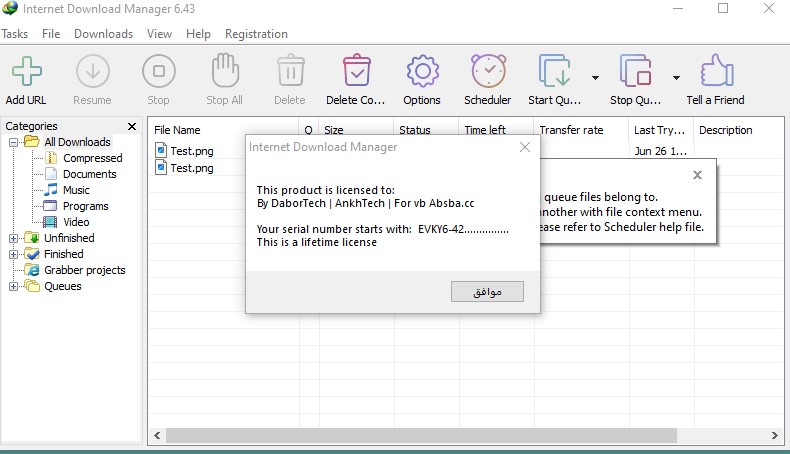The height and width of the screenshot is (454, 790).
Task: Collapse the All Downloads tree node
Action: point(13,142)
